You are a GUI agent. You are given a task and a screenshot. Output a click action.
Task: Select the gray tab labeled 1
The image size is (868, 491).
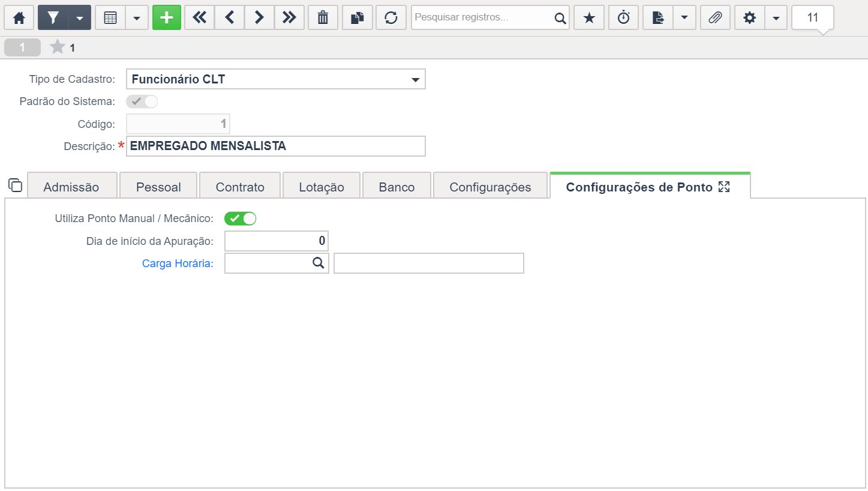[x=22, y=47]
